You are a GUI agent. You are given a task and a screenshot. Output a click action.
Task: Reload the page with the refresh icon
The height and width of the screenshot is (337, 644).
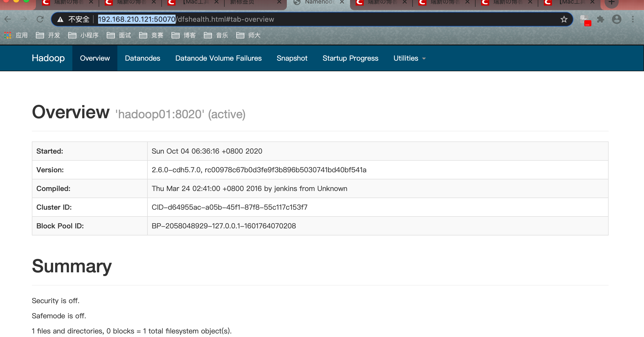click(x=40, y=19)
